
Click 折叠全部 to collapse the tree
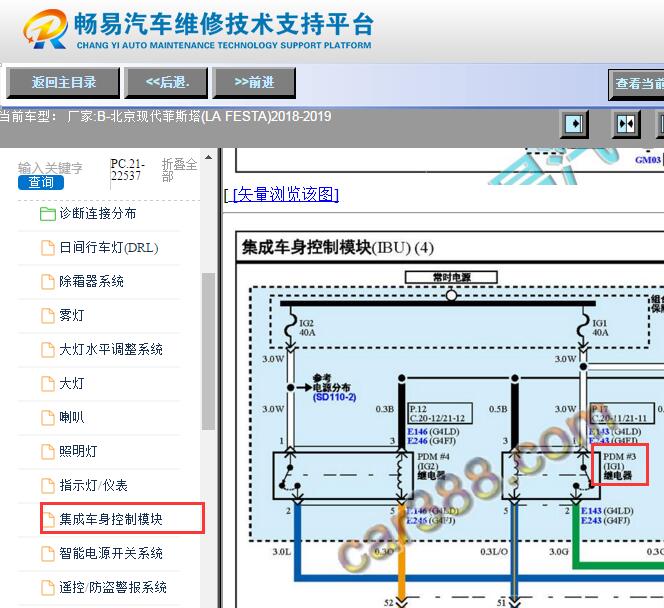tap(179, 169)
